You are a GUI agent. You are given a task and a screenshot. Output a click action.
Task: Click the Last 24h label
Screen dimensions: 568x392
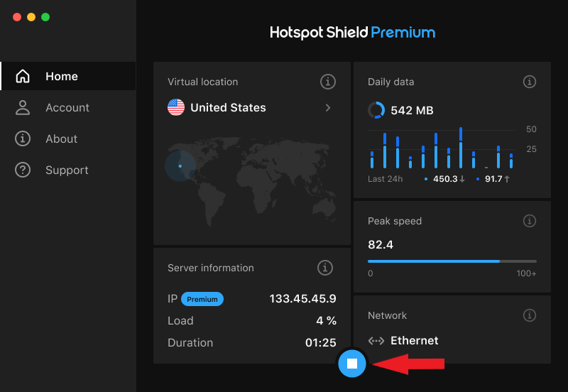coord(385,179)
